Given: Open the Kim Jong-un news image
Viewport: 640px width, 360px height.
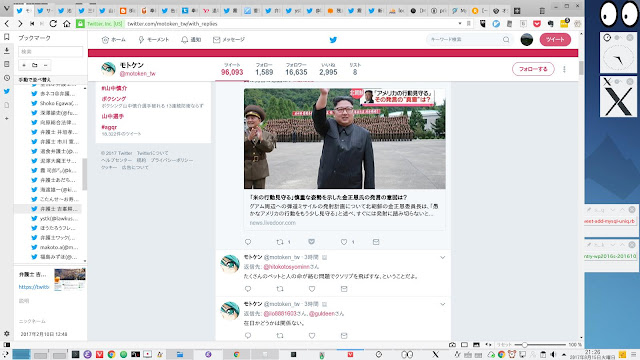Looking at the screenshot, I should (x=344, y=139).
